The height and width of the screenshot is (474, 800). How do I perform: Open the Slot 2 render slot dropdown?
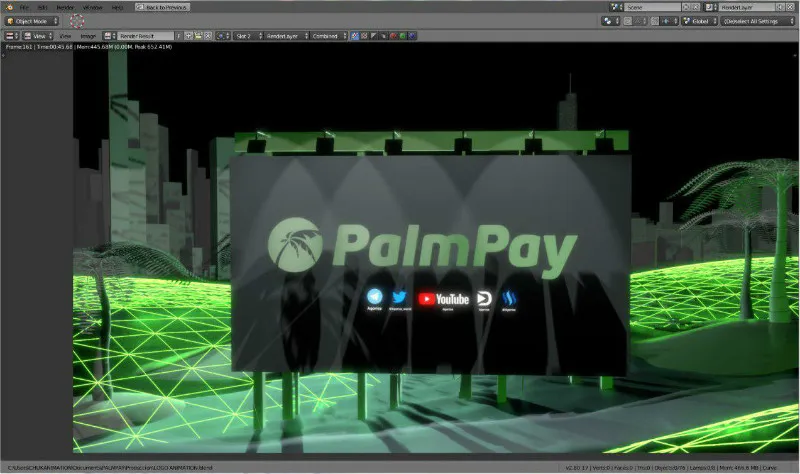click(x=248, y=36)
